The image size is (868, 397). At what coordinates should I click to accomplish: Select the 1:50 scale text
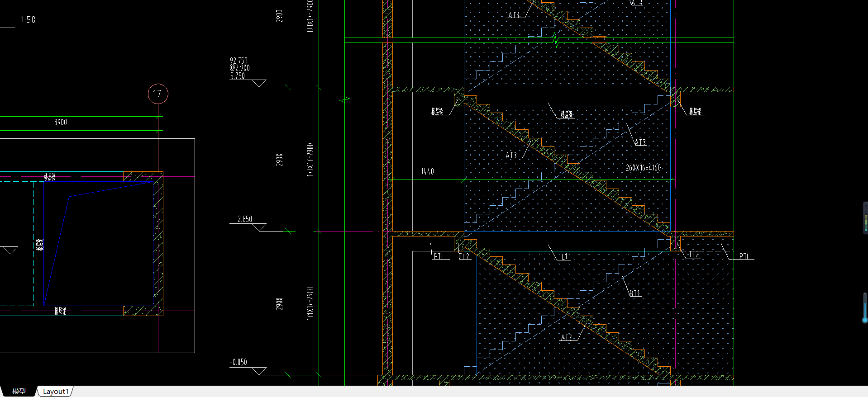pyautogui.click(x=28, y=19)
